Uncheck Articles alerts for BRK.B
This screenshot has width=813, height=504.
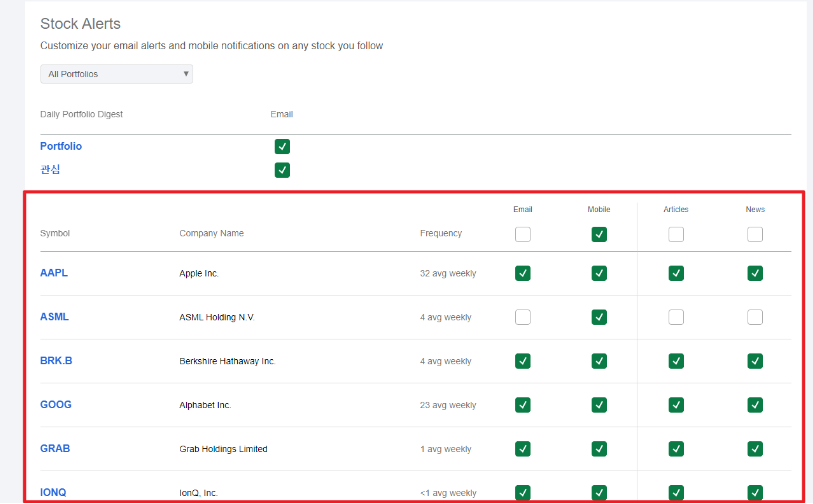click(x=676, y=361)
